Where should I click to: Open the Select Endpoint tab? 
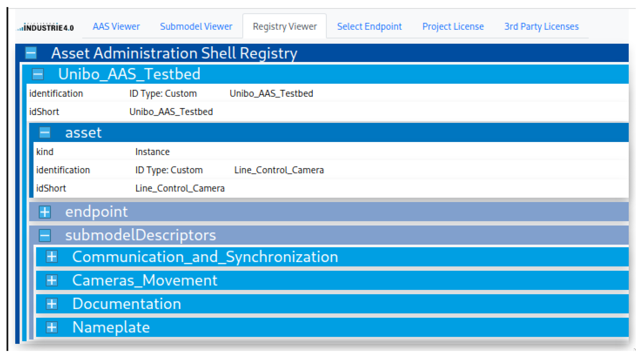(369, 26)
